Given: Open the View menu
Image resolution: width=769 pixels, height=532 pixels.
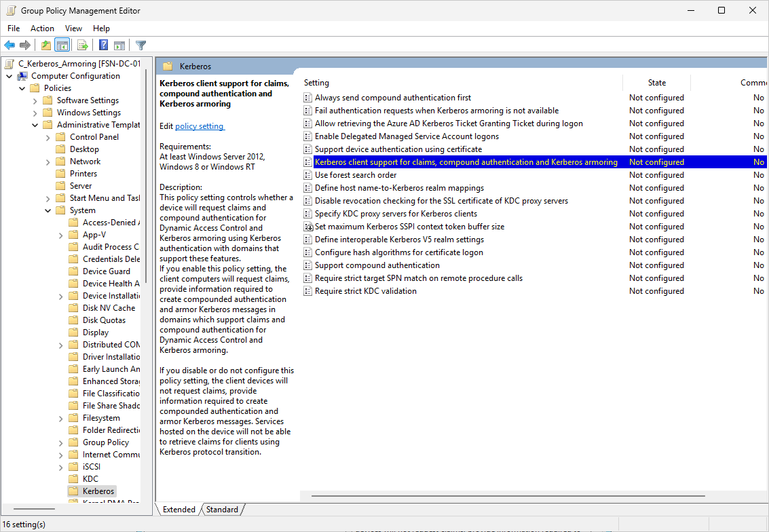Looking at the screenshot, I should [73, 28].
